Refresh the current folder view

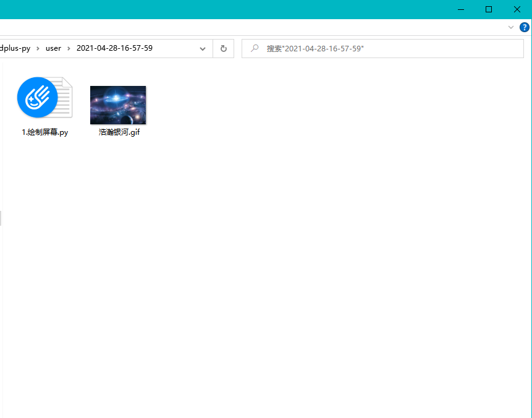pyautogui.click(x=223, y=49)
